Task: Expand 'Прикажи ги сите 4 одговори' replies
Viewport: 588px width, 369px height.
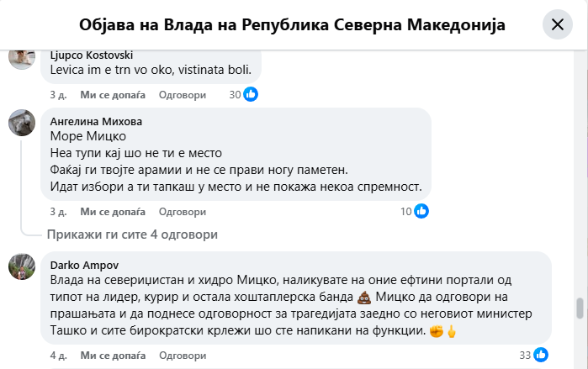Action: point(132,235)
